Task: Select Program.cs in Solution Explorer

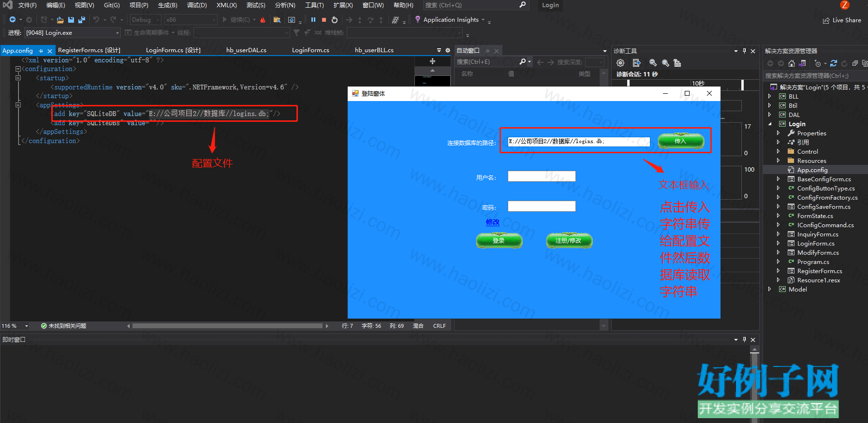Action: coord(813,262)
